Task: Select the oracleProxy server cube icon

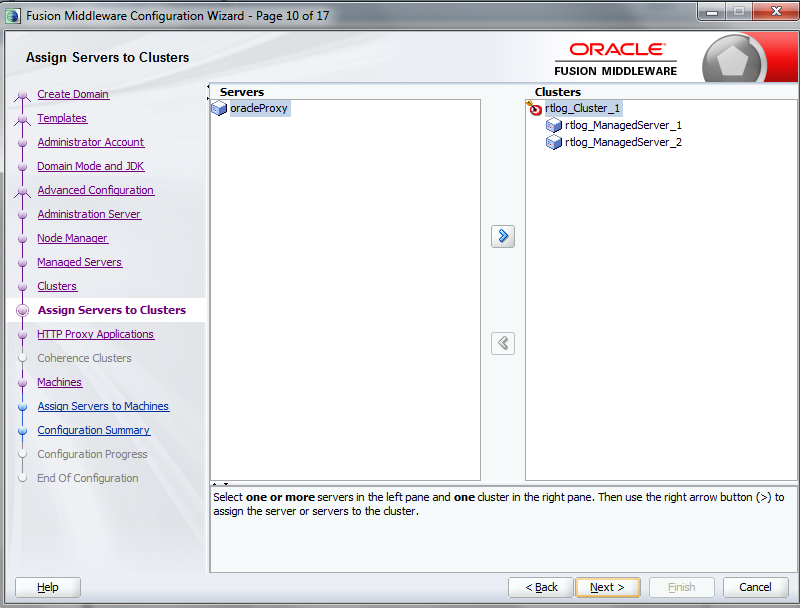Action: pyautogui.click(x=219, y=108)
